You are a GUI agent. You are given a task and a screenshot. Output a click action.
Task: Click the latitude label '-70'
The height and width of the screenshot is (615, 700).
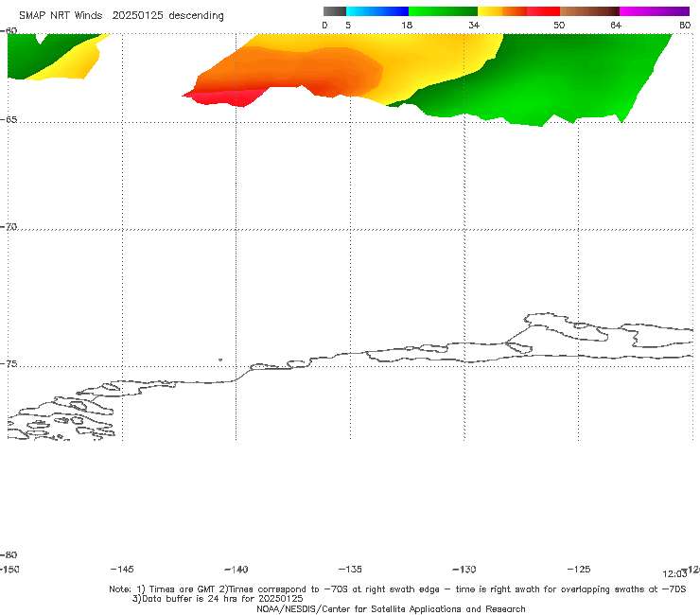[9, 227]
